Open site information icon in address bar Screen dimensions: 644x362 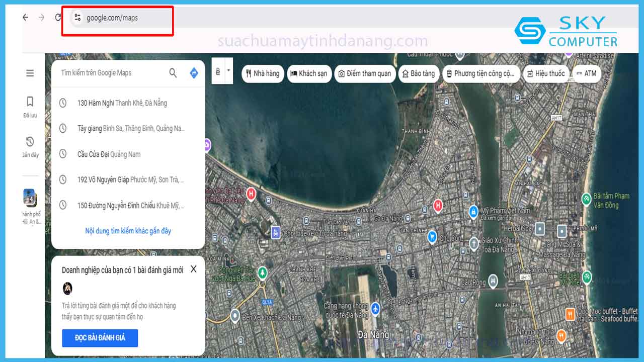pyautogui.click(x=77, y=18)
